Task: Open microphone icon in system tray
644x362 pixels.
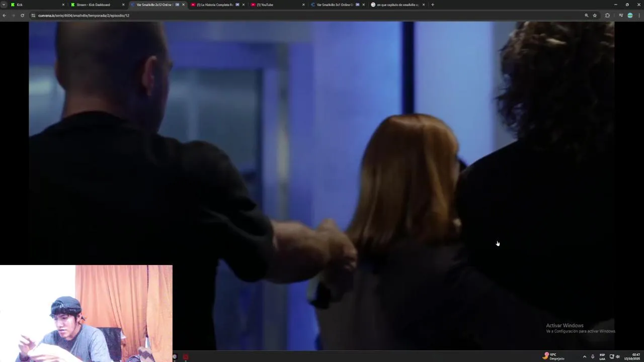Action: click(592, 356)
